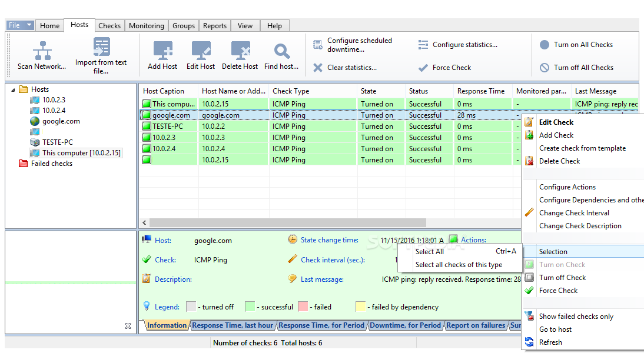Switch to the Monitoring tab
This screenshot has width=644, height=353.
[146, 25]
